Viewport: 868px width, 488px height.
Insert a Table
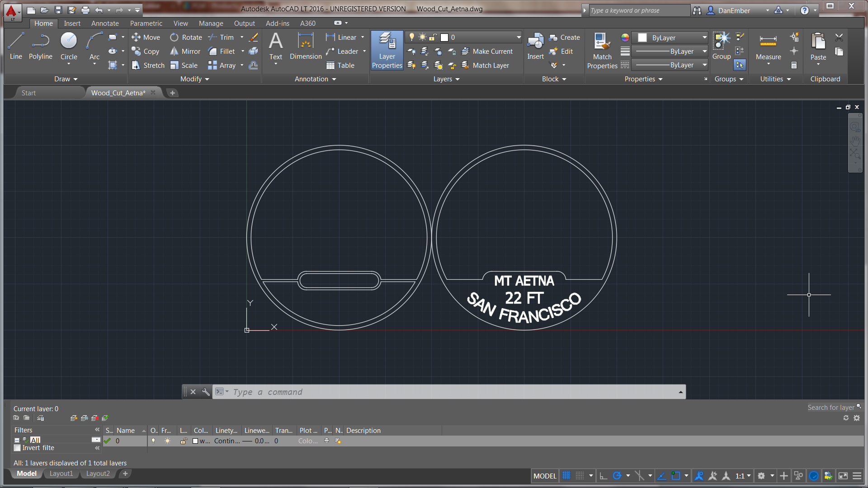tap(340, 66)
